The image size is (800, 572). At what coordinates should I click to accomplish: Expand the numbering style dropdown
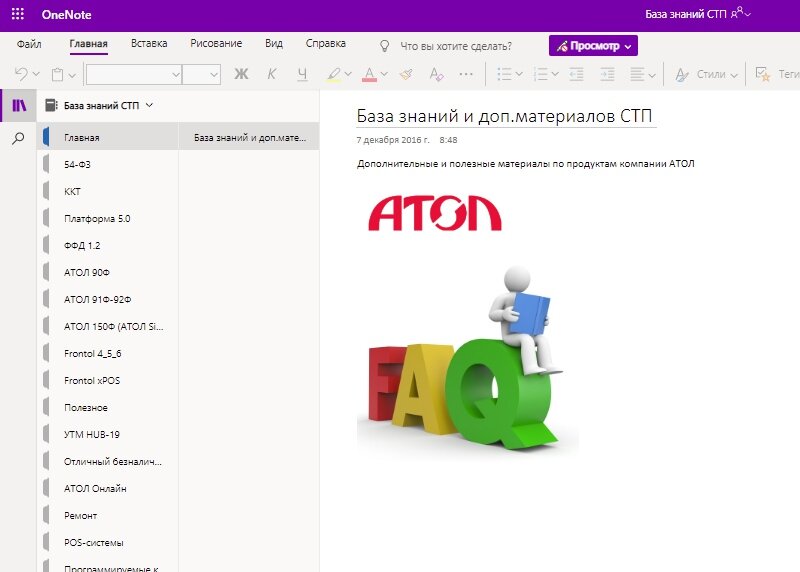pyautogui.click(x=555, y=74)
